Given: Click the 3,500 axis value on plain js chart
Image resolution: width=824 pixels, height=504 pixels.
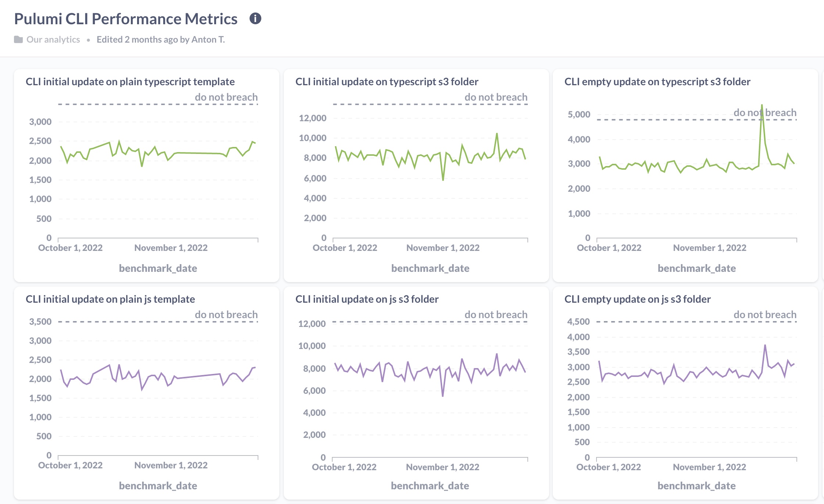Looking at the screenshot, I should click(x=40, y=321).
